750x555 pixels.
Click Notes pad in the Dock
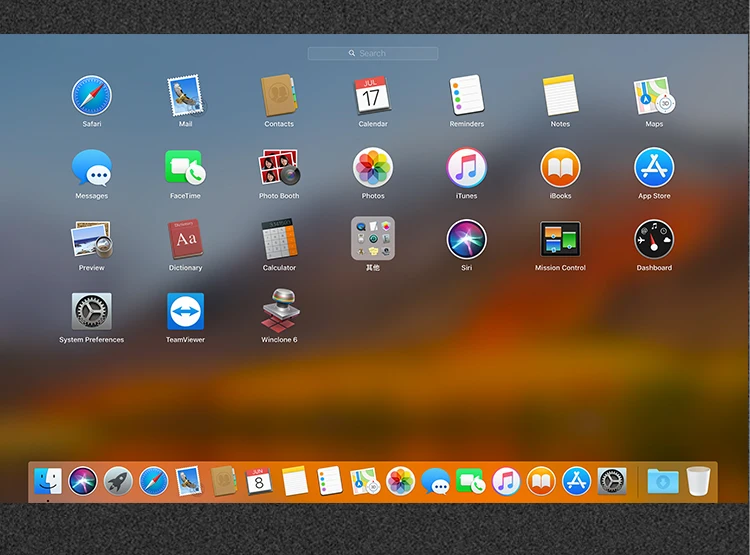(x=294, y=481)
